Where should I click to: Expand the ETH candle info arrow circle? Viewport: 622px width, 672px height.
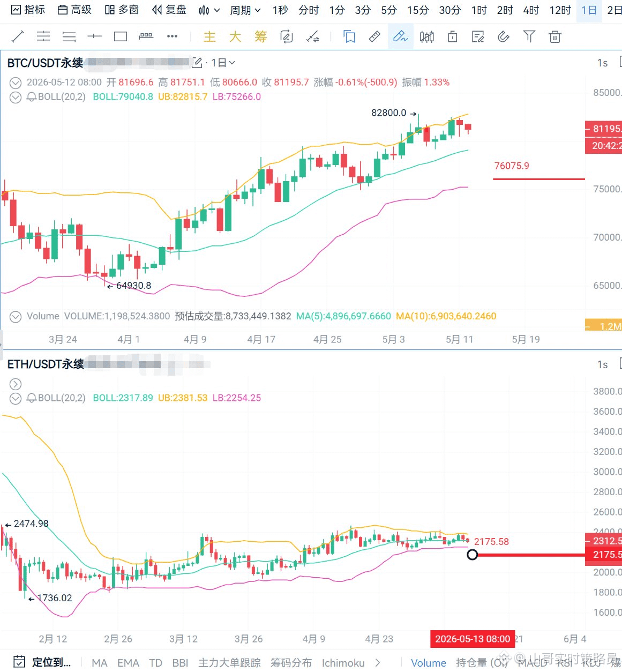coord(16,384)
